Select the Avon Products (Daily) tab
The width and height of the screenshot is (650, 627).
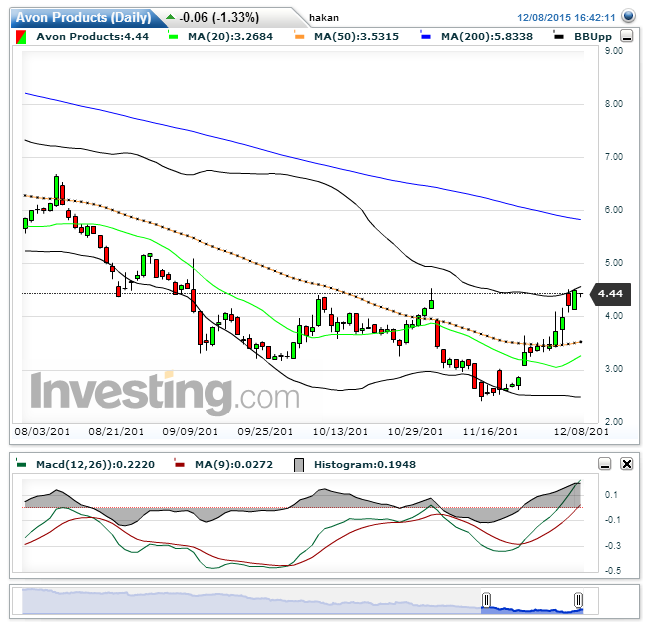[x=83, y=17]
